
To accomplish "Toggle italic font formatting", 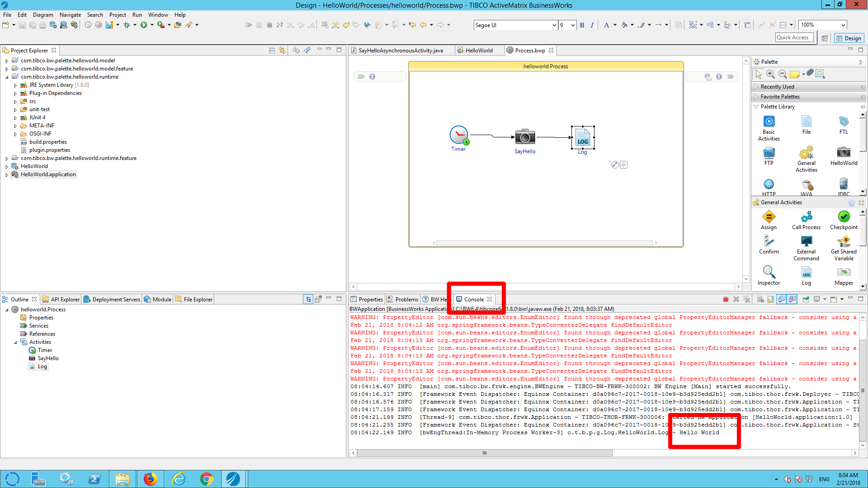I will pyautogui.click(x=592, y=25).
